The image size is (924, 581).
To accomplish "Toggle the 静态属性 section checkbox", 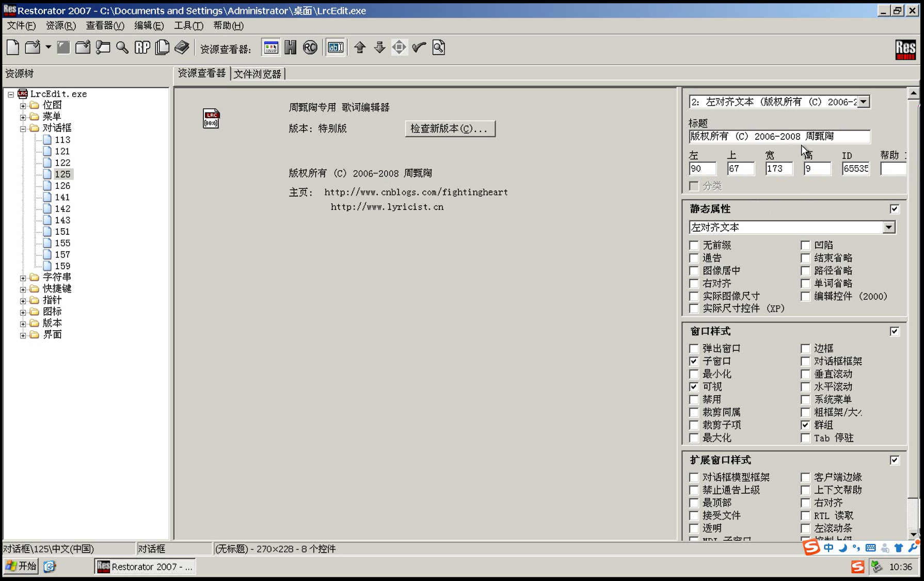I will pos(895,209).
